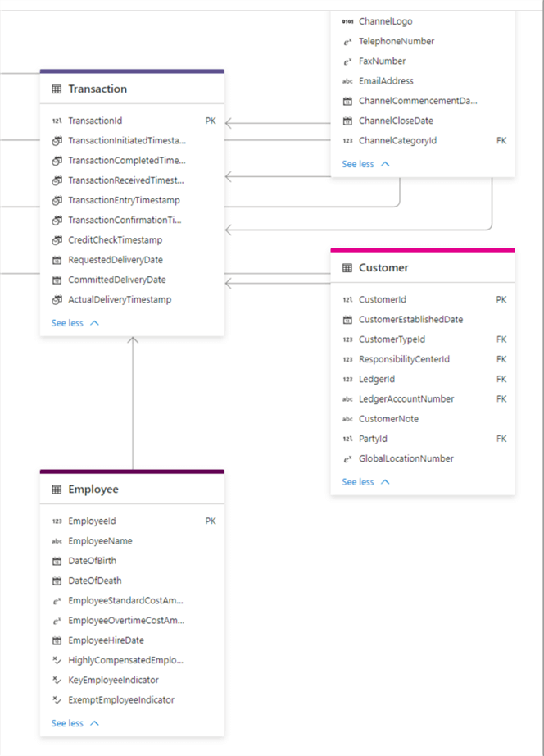This screenshot has width=544, height=756.
Task: Click the FK label beside LedgerAccountNumber
Action: 501,399
